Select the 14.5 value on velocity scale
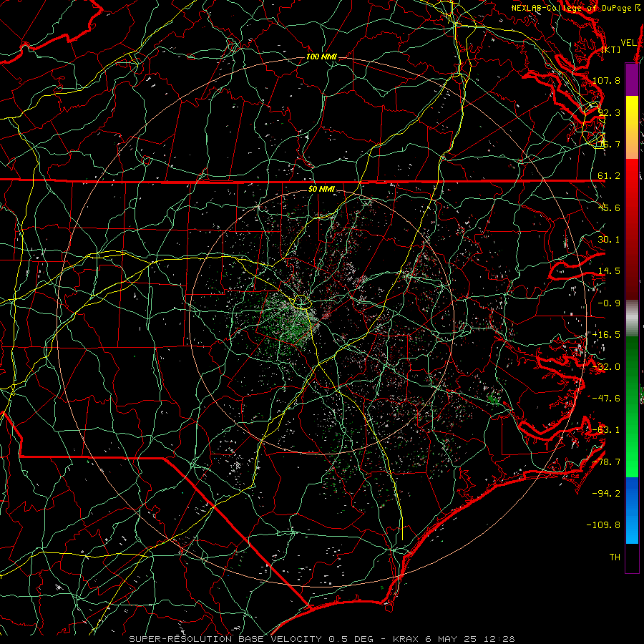The image size is (644, 644). tap(609, 271)
